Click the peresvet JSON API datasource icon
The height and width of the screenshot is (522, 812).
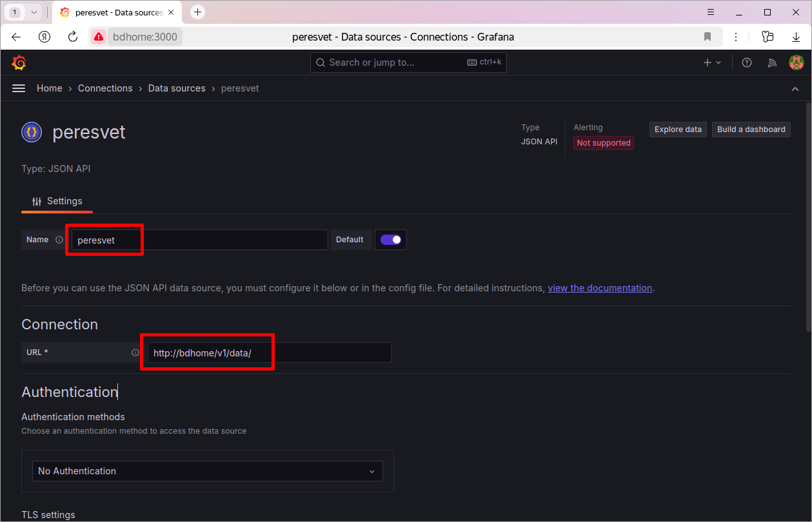(32, 132)
